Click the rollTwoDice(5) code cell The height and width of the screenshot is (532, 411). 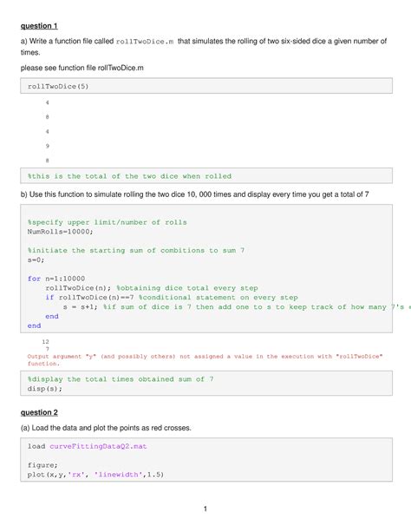coord(206,86)
